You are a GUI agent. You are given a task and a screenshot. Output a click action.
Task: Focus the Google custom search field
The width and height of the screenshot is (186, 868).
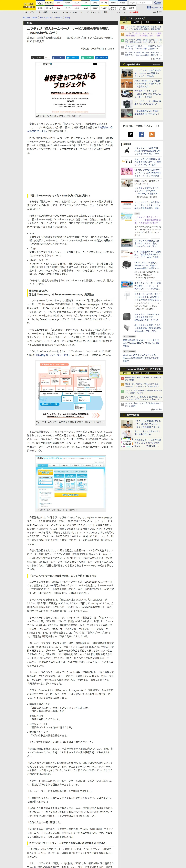tap(140, 3)
